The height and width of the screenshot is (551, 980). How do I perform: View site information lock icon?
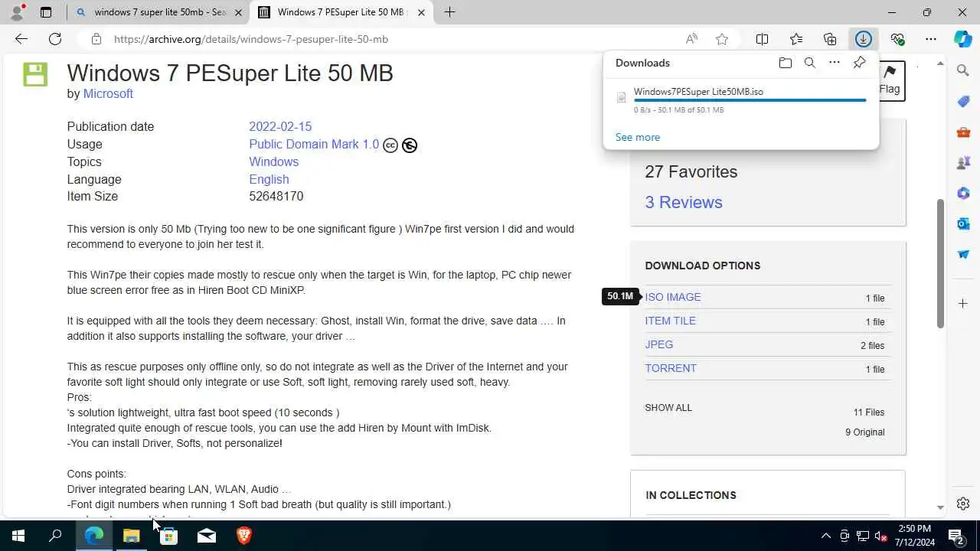(x=96, y=39)
